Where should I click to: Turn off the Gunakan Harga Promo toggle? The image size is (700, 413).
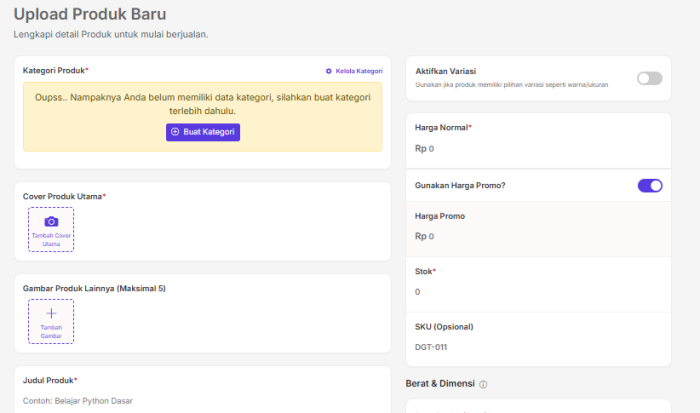(x=650, y=186)
